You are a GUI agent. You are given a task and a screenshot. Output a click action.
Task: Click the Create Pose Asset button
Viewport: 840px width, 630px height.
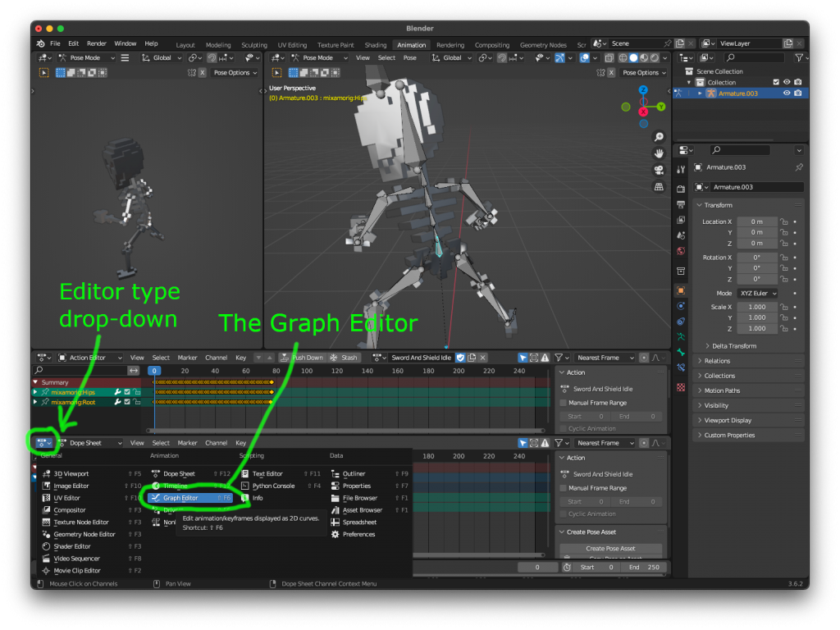tap(611, 548)
